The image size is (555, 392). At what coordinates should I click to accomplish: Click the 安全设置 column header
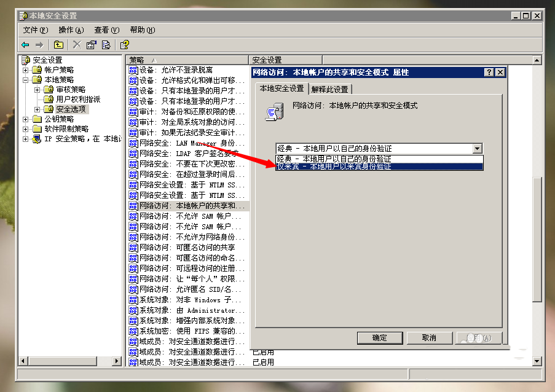click(285, 60)
